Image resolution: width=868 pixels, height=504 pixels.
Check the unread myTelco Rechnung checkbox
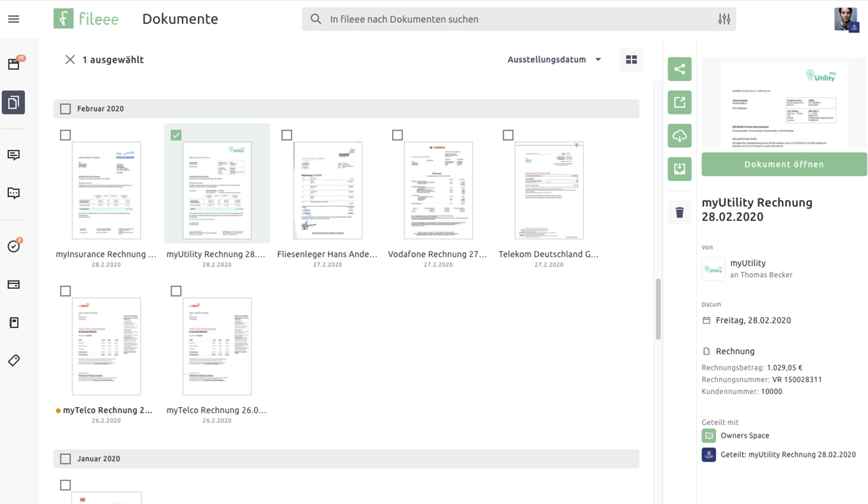pyautogui.click(x=66, y=291)
